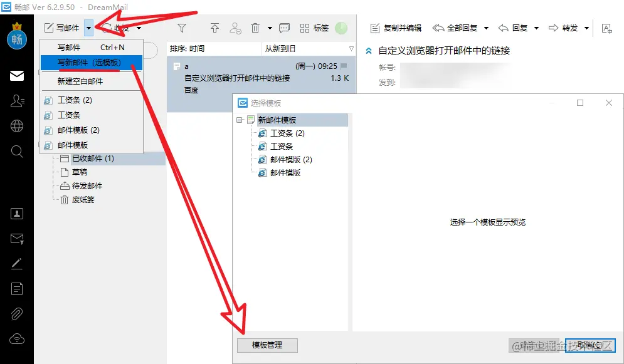Click 全部回复 reply-all button
Viewport: 624px width, 364px height.
point(455,28)
